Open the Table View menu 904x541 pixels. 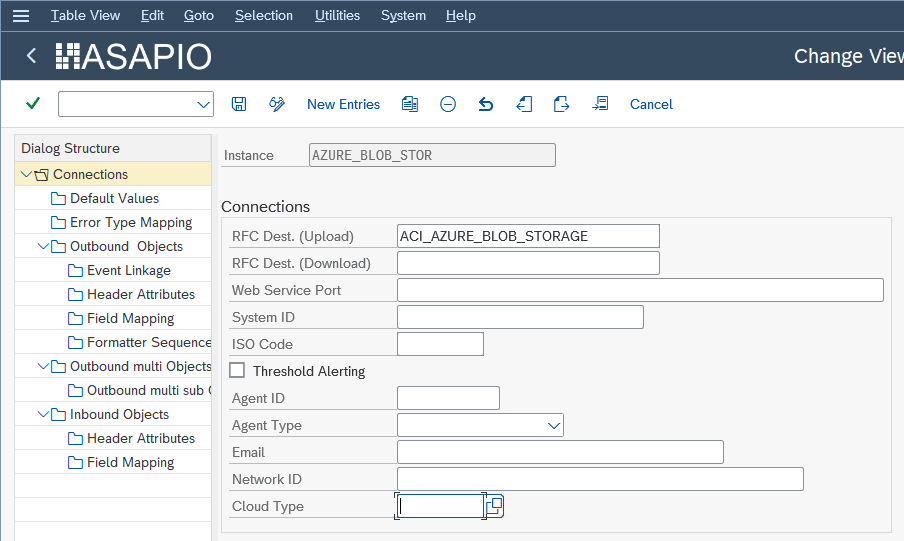85,16
